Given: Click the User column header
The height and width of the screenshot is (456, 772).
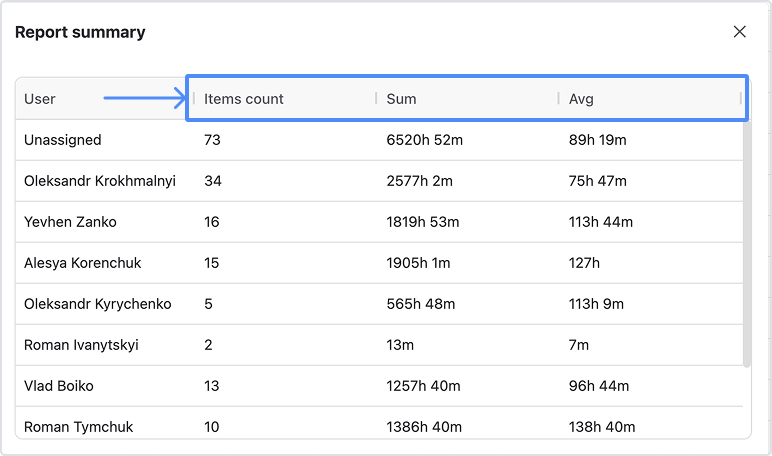Looking at the screenshot, I should point(40,99).
